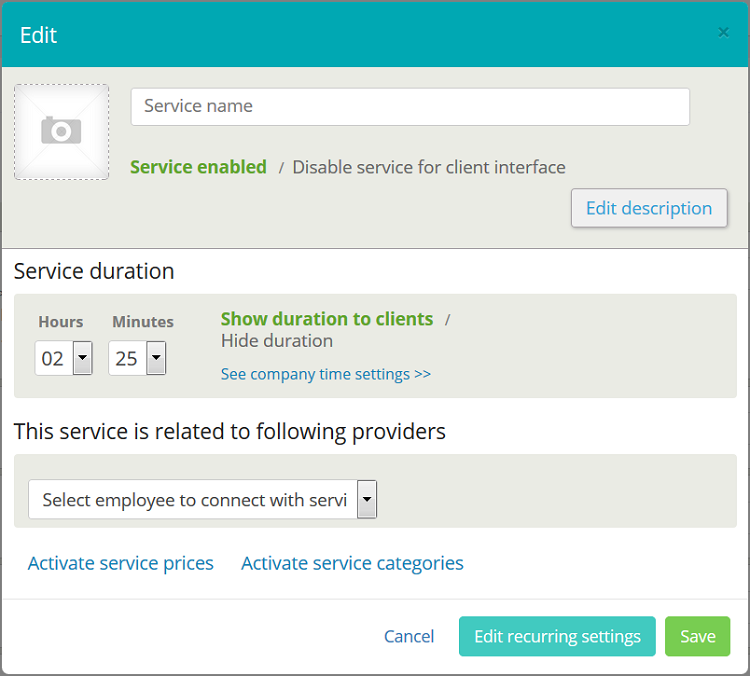Click Activate service prices

121,563
